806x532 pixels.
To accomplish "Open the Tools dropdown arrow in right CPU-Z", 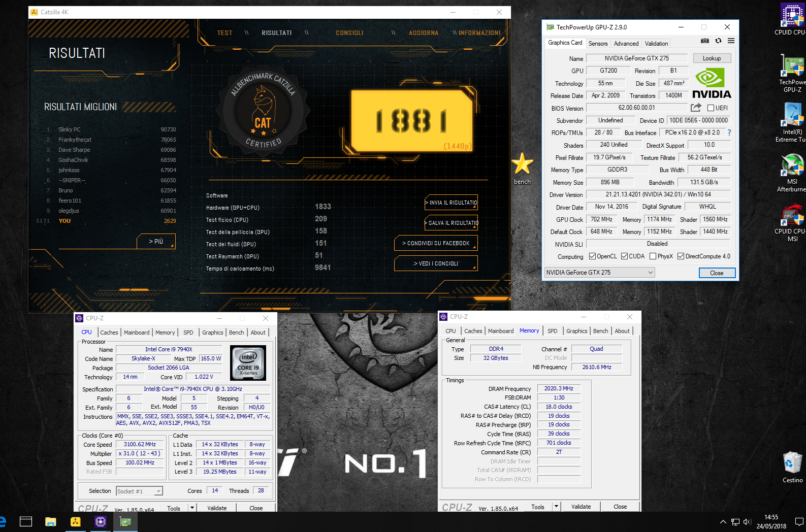I will [556, 507].
